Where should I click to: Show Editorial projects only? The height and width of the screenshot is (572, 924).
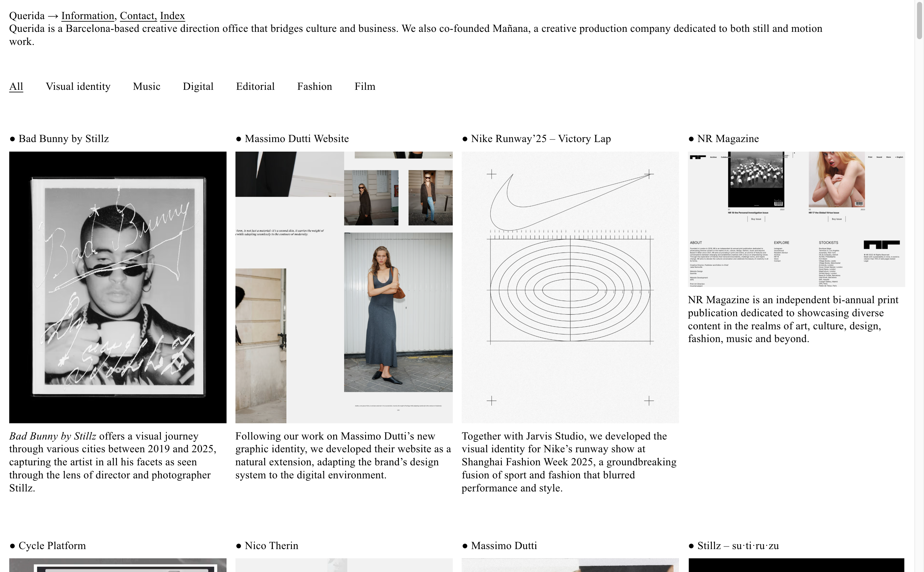pyautogui.click(x=255, y=86)
